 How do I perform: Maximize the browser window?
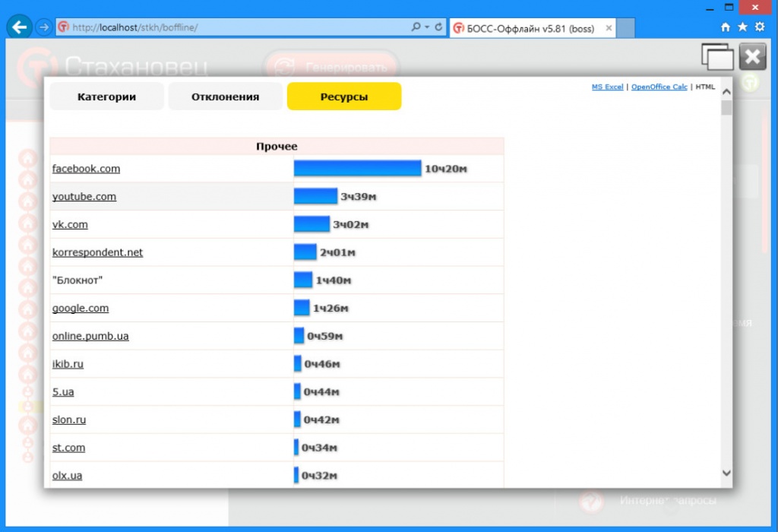(729, 8)
